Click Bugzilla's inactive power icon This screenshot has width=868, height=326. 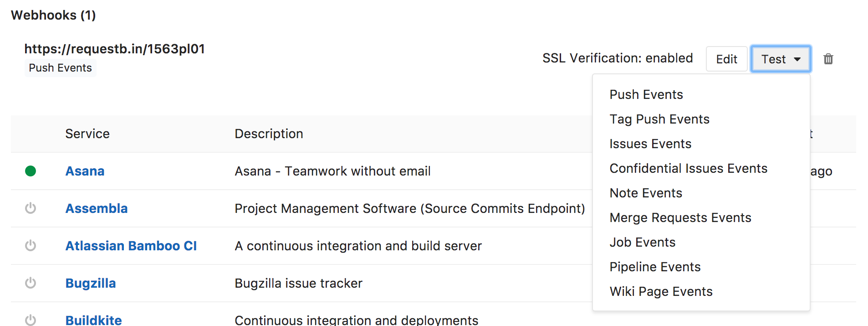31,283
